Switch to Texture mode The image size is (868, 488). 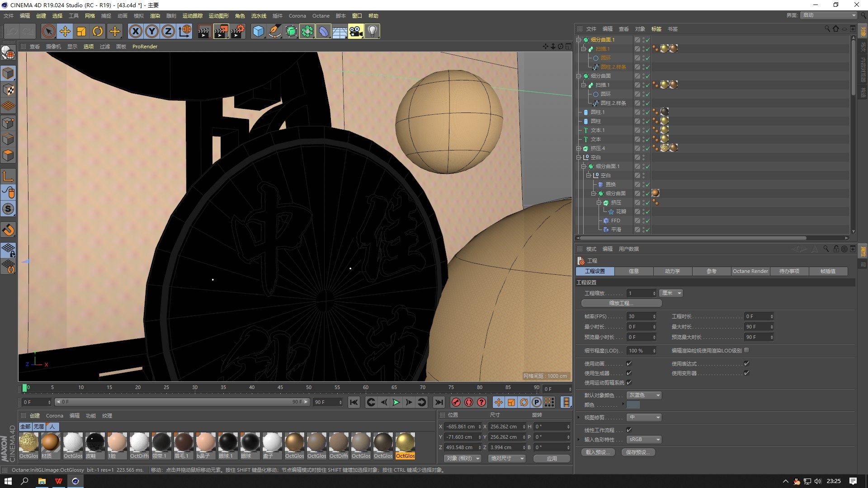[x=9, y=89]
